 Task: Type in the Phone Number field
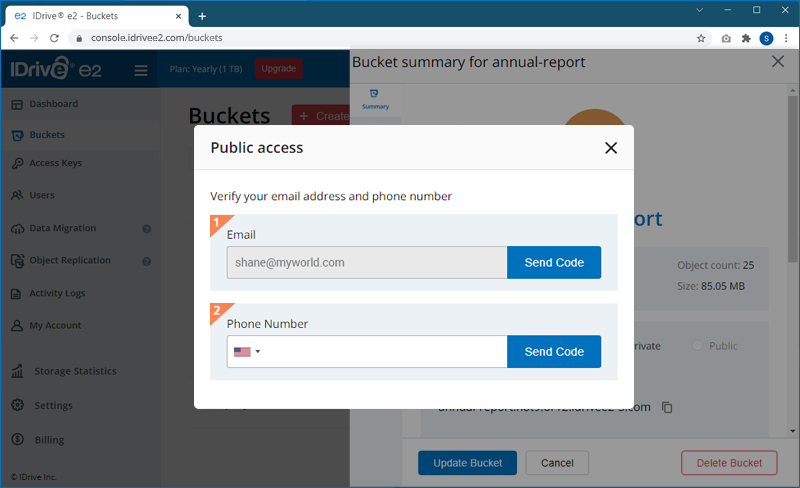pos(385,352)
